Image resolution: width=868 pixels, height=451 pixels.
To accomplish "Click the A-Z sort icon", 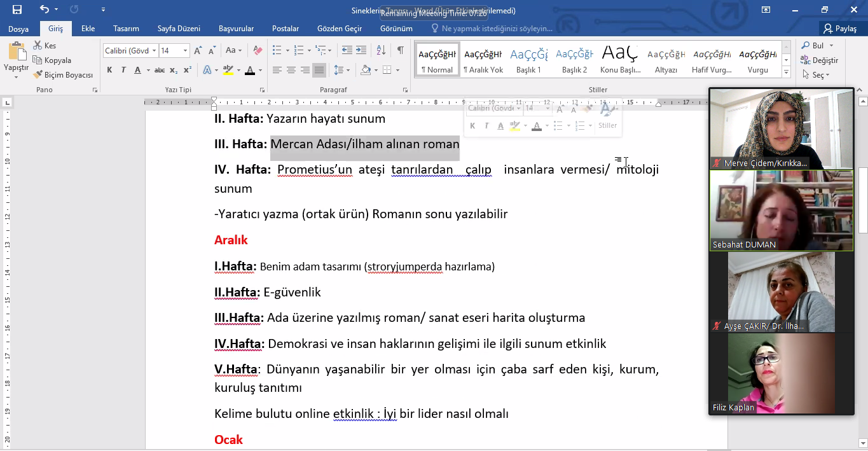I will (x=381, y=50).
